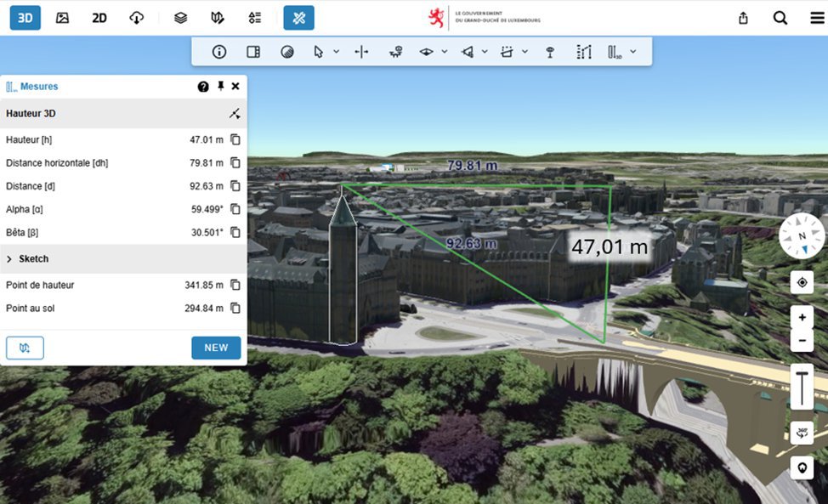
Task: Keep the tools panel active button highlighted
Action: coord(298,17)
